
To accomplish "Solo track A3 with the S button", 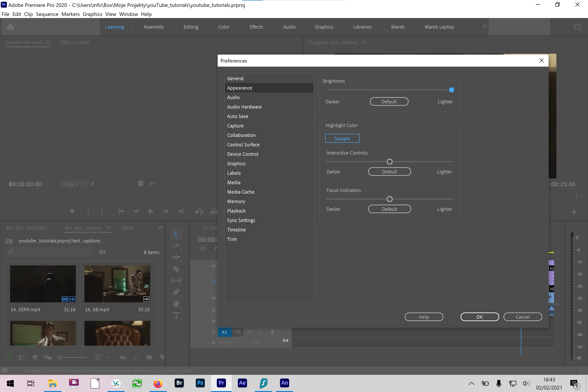I will pyautogui.click(x=260, y=332).
